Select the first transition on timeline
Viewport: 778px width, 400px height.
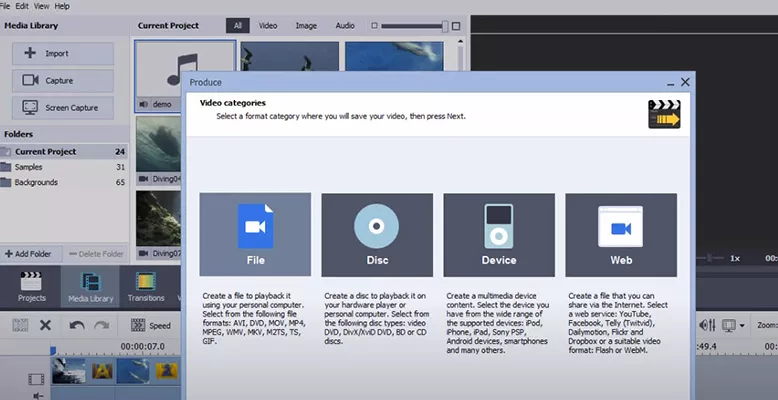(x=102, y=371)
